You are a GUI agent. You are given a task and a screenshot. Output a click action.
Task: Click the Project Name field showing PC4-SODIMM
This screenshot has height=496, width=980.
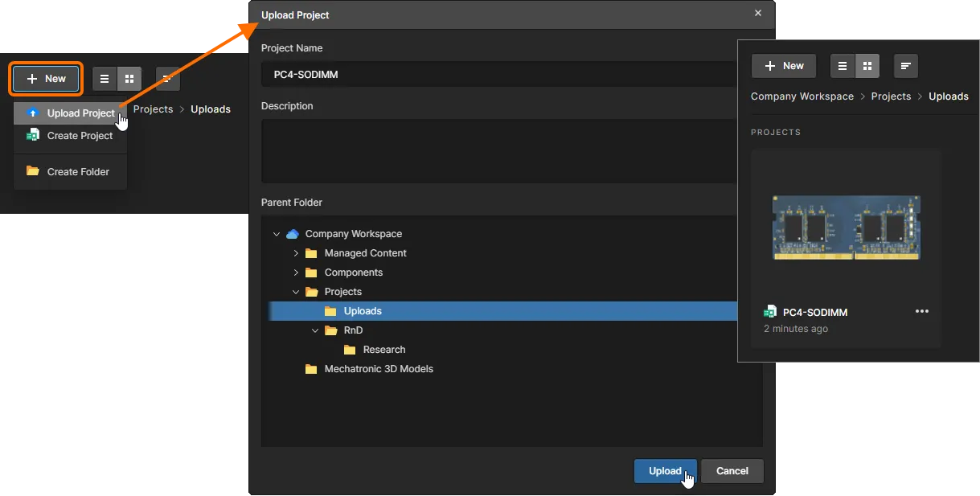[499, 75]
